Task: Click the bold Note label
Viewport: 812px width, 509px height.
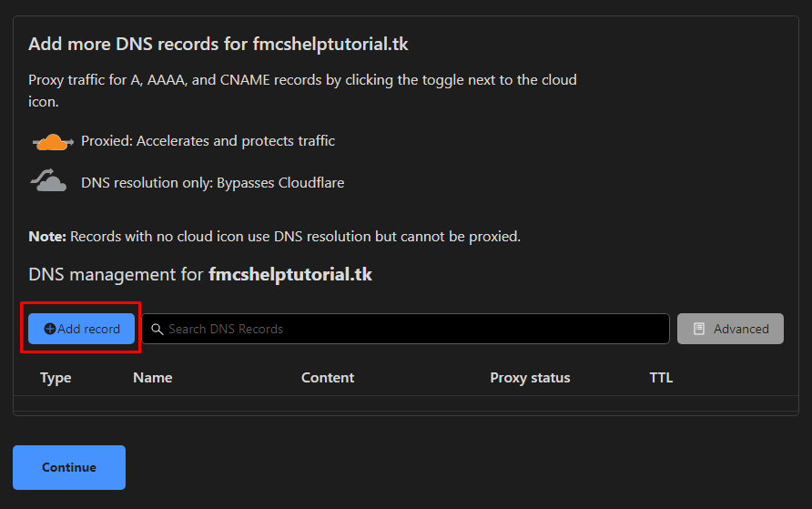Action: (x=47, y=237)
